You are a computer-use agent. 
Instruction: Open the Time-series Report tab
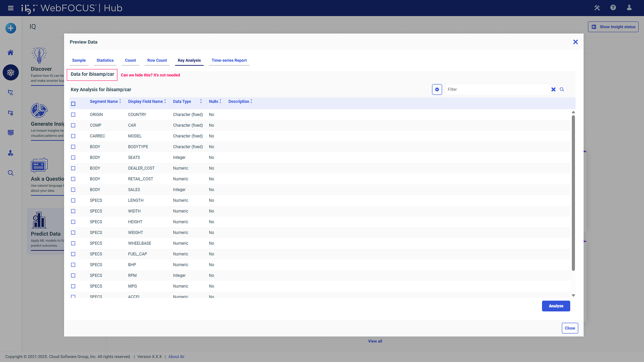229,60
